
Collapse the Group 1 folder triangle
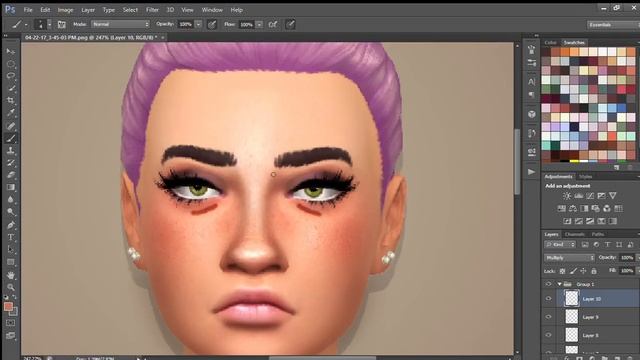click(x=559, y=284)
